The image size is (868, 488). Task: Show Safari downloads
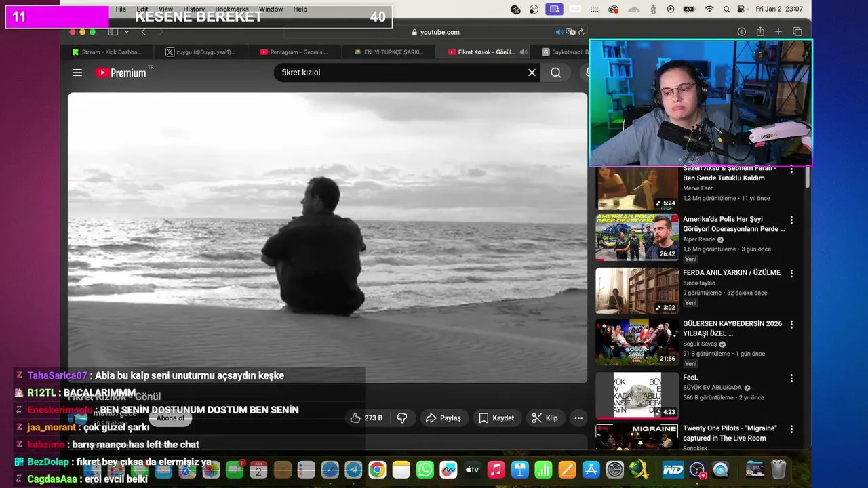[742, 32]
